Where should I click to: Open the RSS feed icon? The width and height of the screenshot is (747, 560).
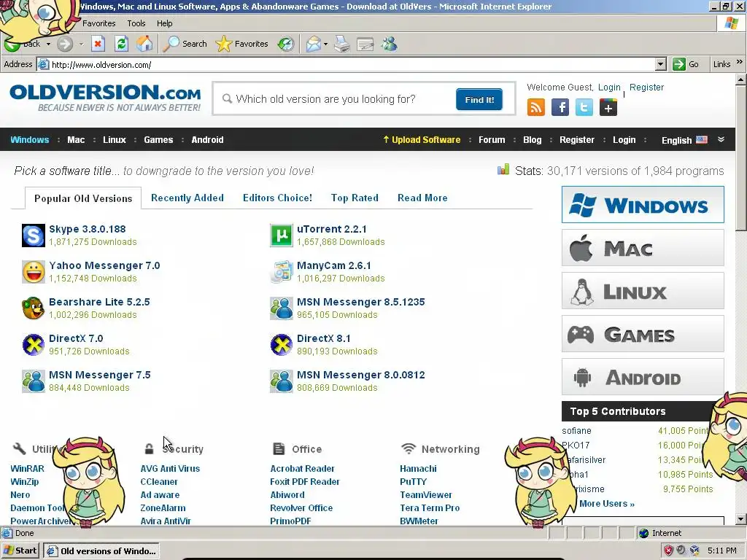click(x=536, y=107)
